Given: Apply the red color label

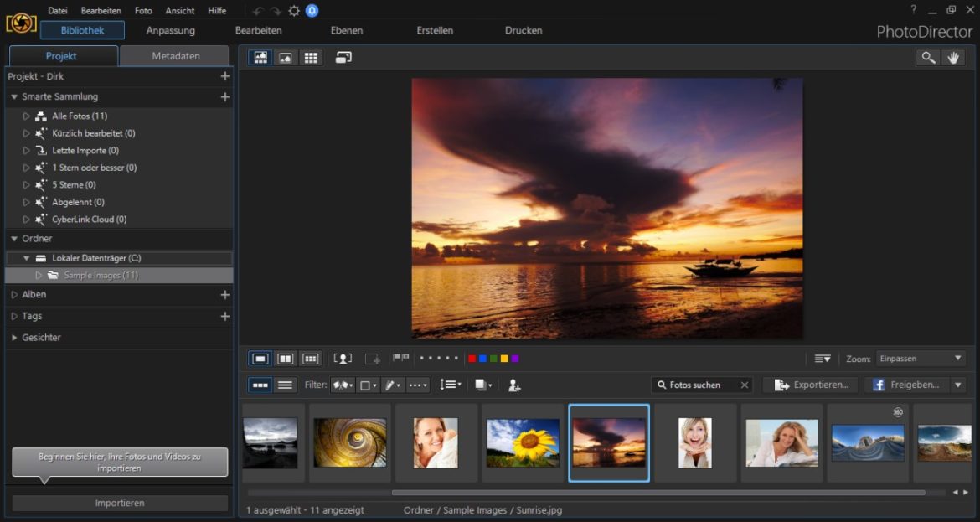Looking at the screenshot, I should [472, 359].
